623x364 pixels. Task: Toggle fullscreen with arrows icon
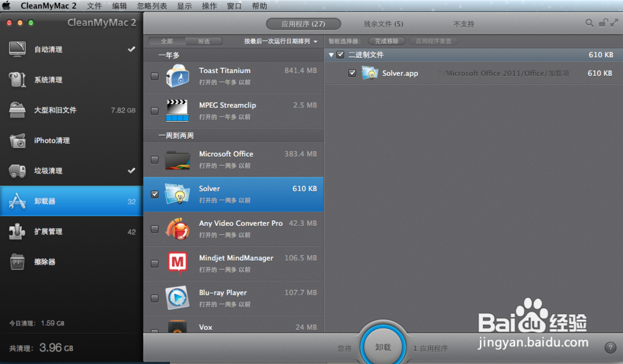pyautogui.click(x=614, y=22)
